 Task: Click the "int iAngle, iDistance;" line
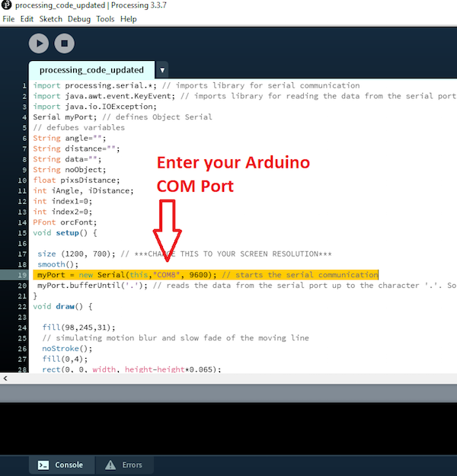pyautogui.click(x=83, y=190)
